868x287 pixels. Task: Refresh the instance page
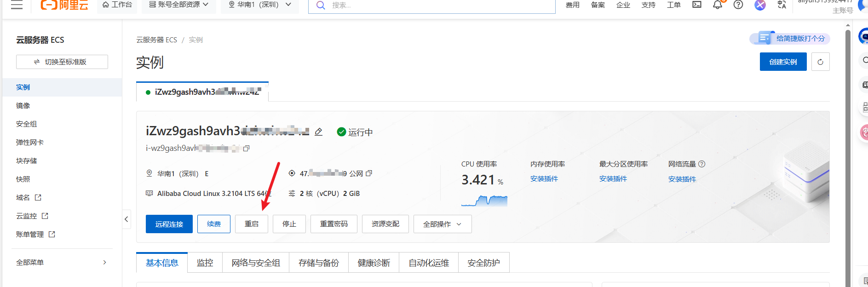point(820,62)
